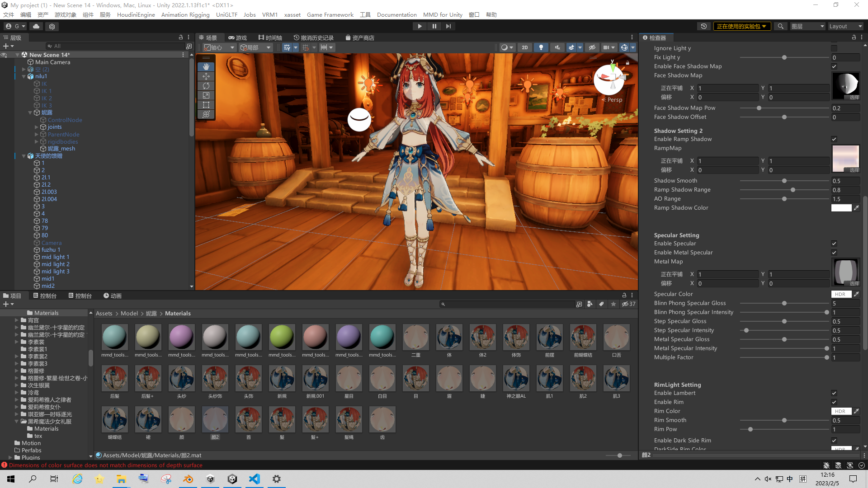Open the cloud services icon
The height and width of the screenshot is (488, 868).
click(36, 26)
